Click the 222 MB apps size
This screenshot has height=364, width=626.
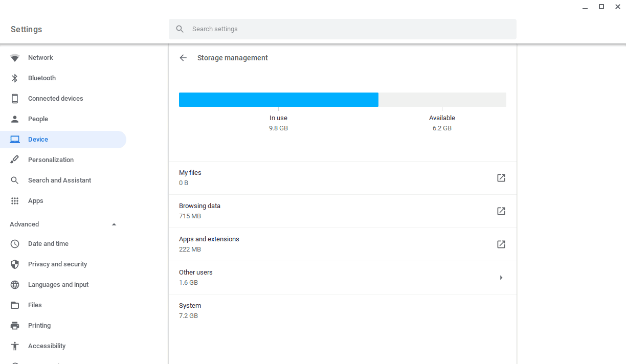[190, 249]
